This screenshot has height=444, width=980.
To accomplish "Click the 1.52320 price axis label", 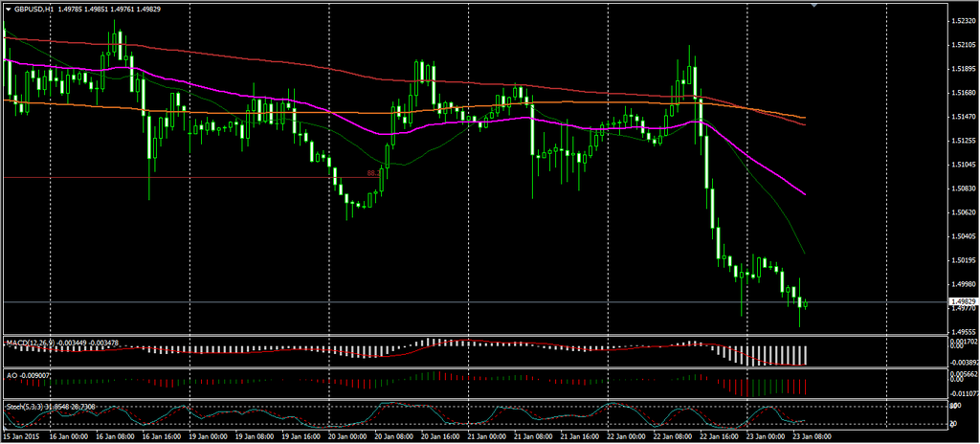I will [x=963, y=21].
